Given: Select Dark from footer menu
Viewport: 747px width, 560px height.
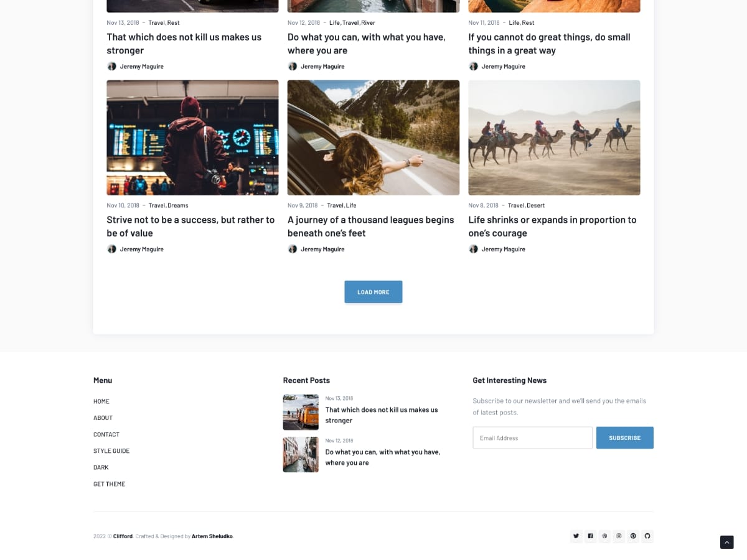Looking at the screenshot, I should coord(101,467).
